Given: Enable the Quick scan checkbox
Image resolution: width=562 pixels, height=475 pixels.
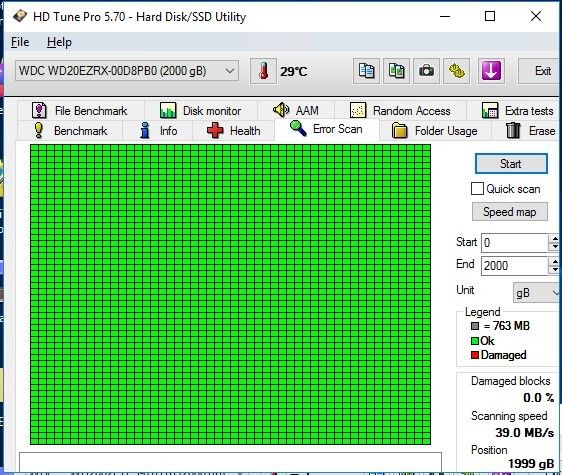Looking at the screenshot, I should (477, 189).
